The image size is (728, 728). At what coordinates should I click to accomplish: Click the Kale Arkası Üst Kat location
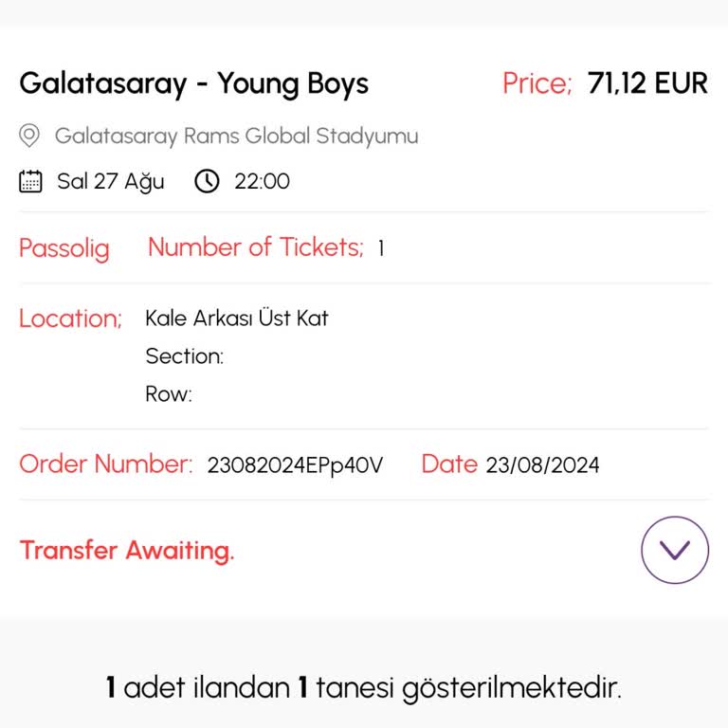point(236,318)
